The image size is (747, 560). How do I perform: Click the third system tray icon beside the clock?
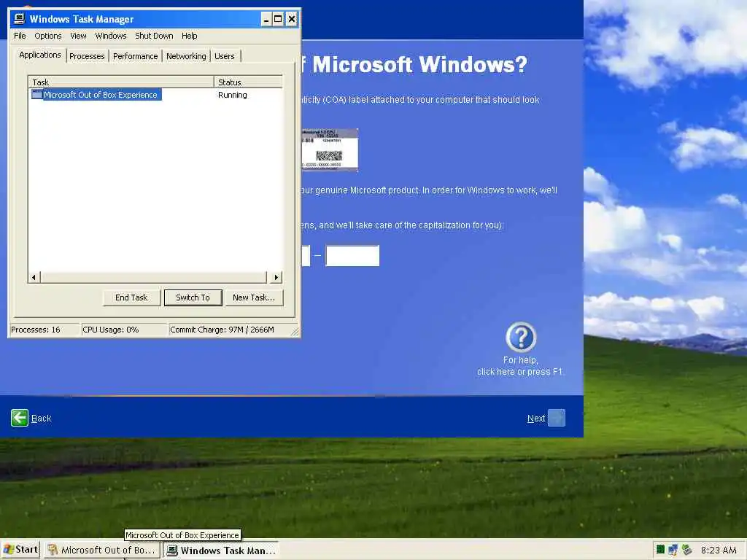686,550
